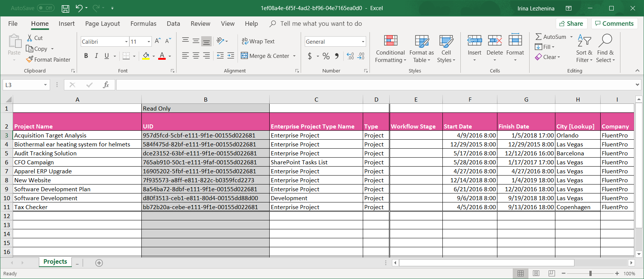Toggle align text left
The width and height of the screenshot is (644, 279).
[x=185, y=56]
